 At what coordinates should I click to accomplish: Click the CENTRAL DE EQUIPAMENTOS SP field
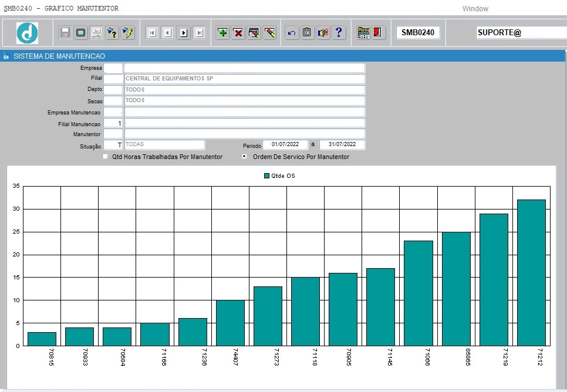click(x=244, y=79)
